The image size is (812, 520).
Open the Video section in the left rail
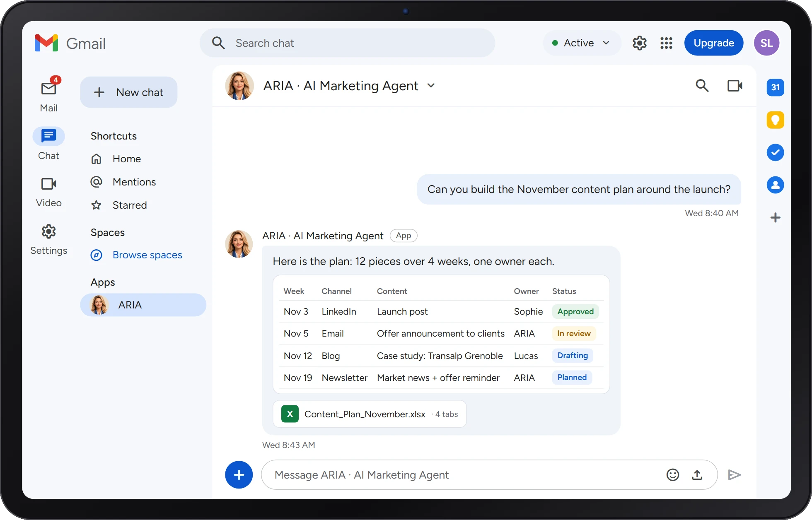pyautogui.click(x=49, y=192)
